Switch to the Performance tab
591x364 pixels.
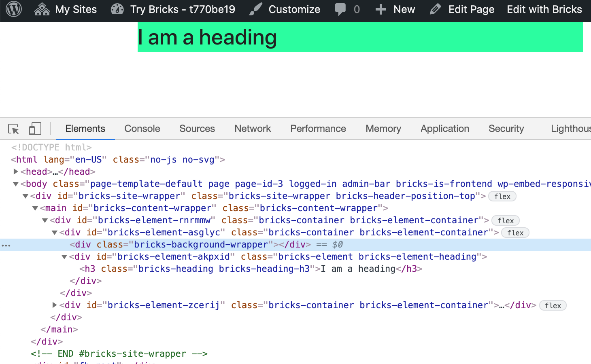(x=318, y=129)
